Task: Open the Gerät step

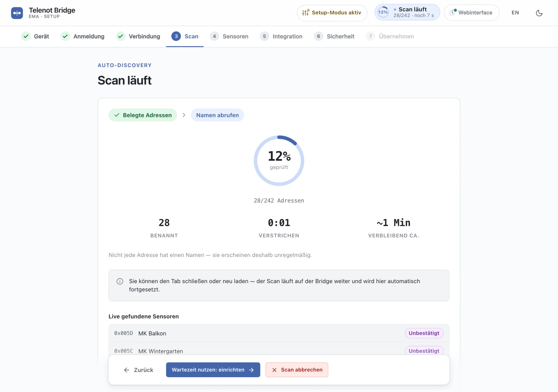Action: point(35,36)
